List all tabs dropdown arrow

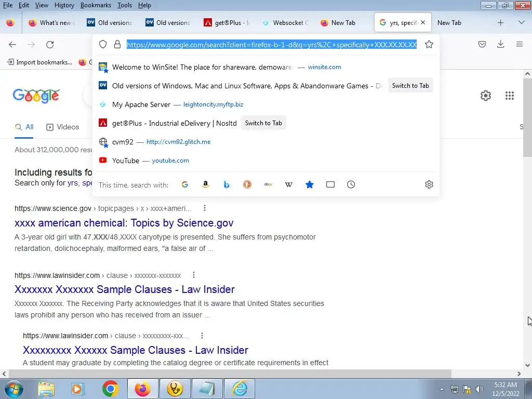(x=522, y=23)
